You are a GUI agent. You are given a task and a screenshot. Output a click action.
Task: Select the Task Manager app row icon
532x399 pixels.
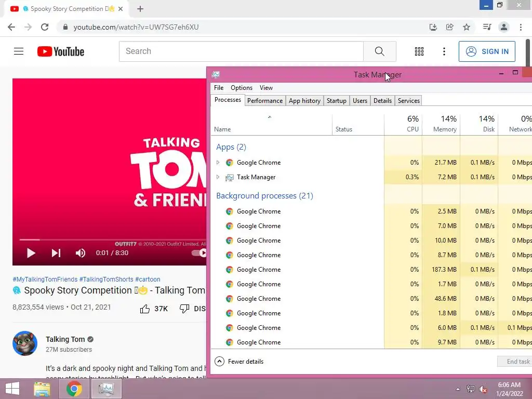pos(229,177)
